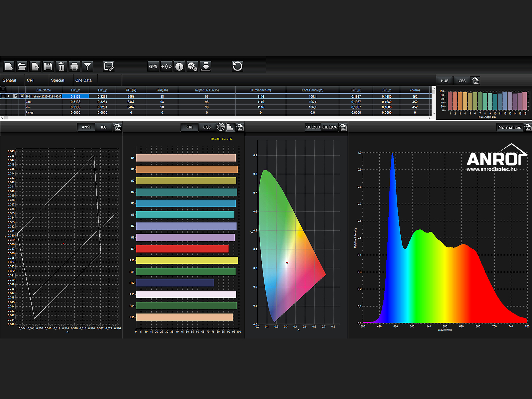Click the Re(thru R1~R15) column header
This screenshot has height=399, width=532.
pyautogui.click(x=207, y=90)
